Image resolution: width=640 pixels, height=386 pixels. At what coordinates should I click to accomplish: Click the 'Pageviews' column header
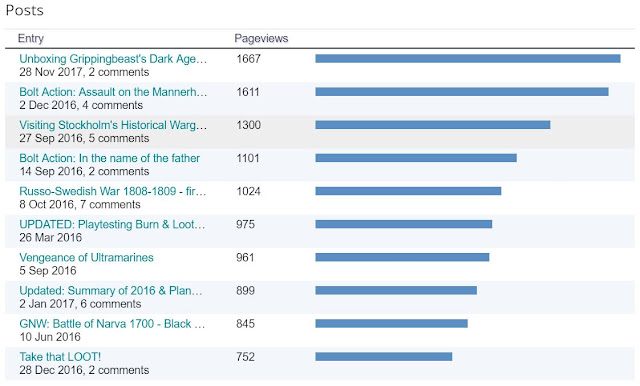click(x=261, y=38)
